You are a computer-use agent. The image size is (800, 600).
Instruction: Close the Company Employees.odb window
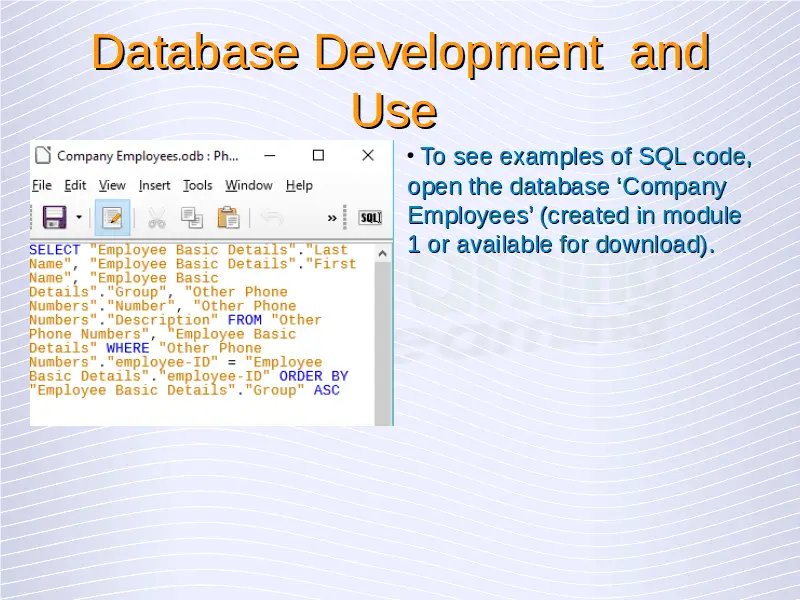(x=368, y=155)
